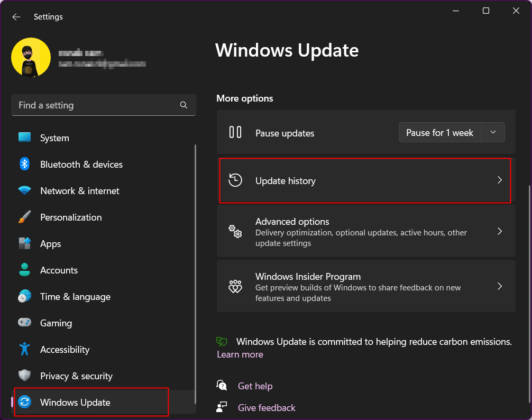Click the Time & language globe icon
Image resolution: width=532 pixels, height=420 pixels.
pos(24,297)
